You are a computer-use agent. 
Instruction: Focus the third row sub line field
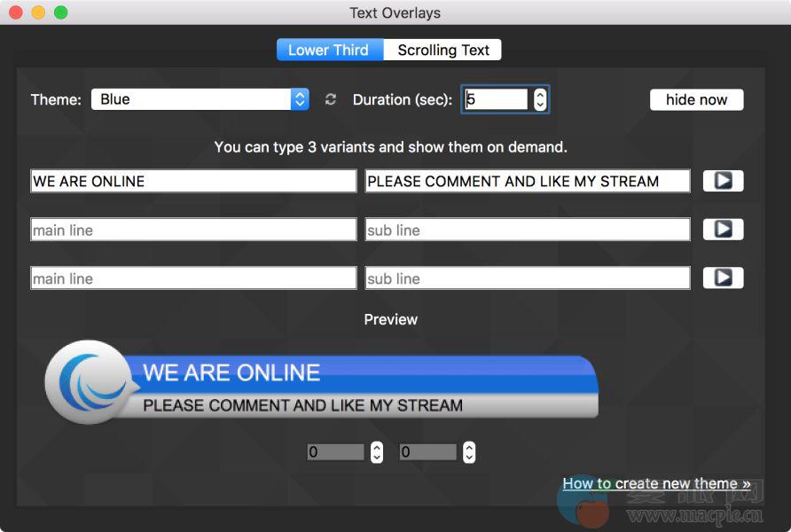click(528, 278)
